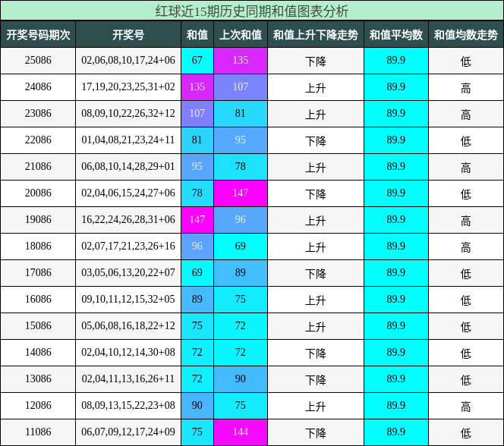Select the 高 cell in row 12086

click(466, 407)
